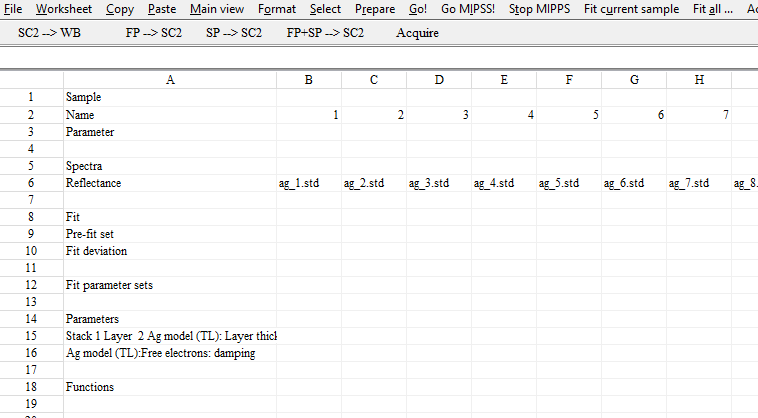Select column D header
This screenshot has width=758, height=418.
point(439,80)
